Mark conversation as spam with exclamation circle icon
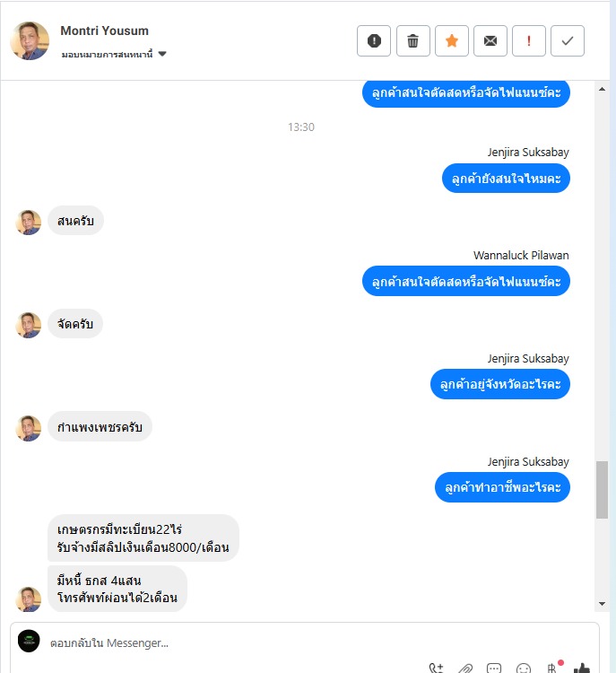Screen dimensions: 616x673 coord(374,40)
